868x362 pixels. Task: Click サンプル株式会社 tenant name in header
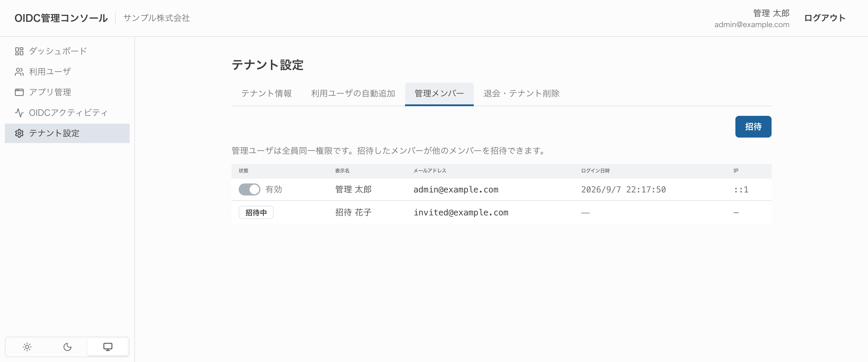(157, 18)
